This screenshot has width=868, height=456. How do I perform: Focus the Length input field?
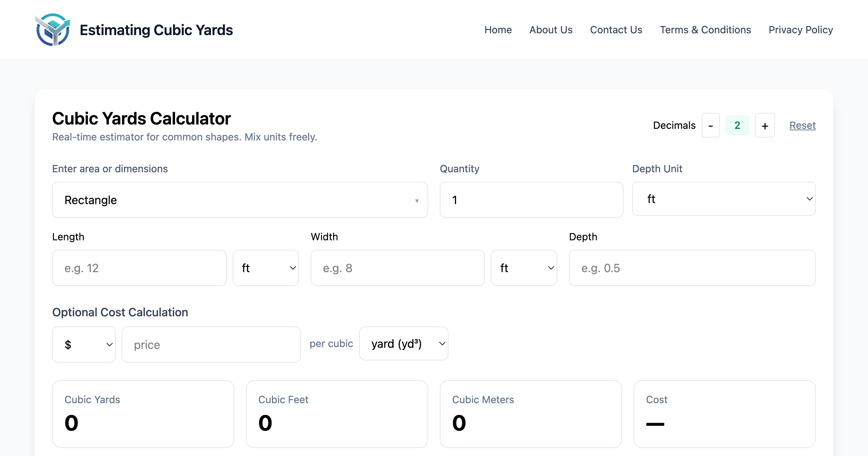click(x=139, y=268)
